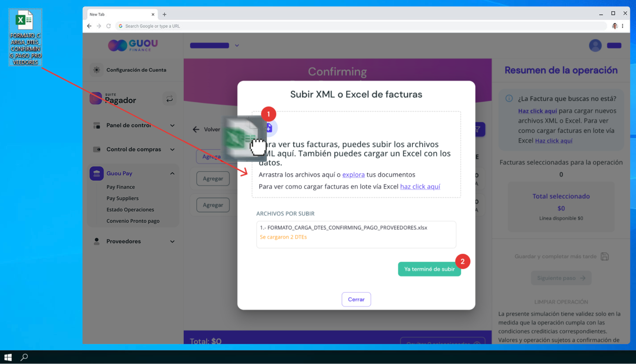Viewport: 636px width, 364px height.
Task: Click the suite switch arrows icon
Action: pos(169,99)
